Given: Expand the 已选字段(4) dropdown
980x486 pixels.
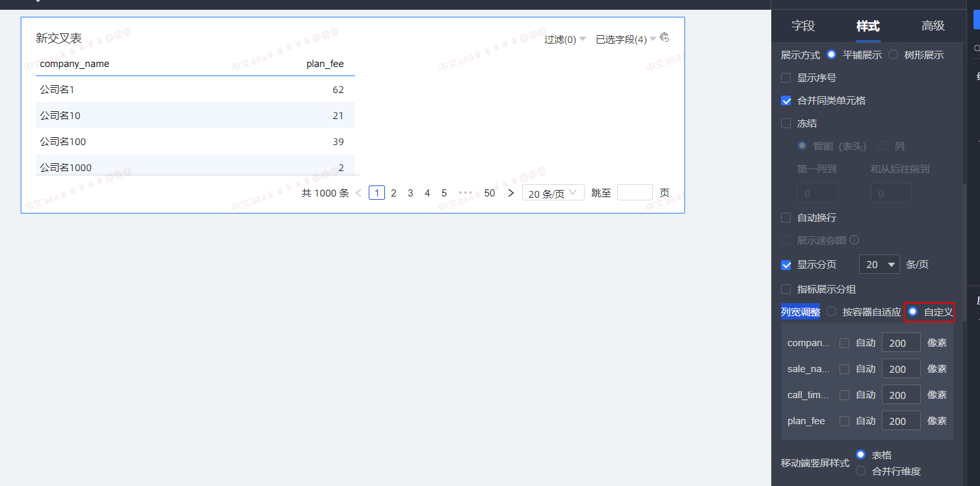Looking at the screenshot, I should pos(626,40).
